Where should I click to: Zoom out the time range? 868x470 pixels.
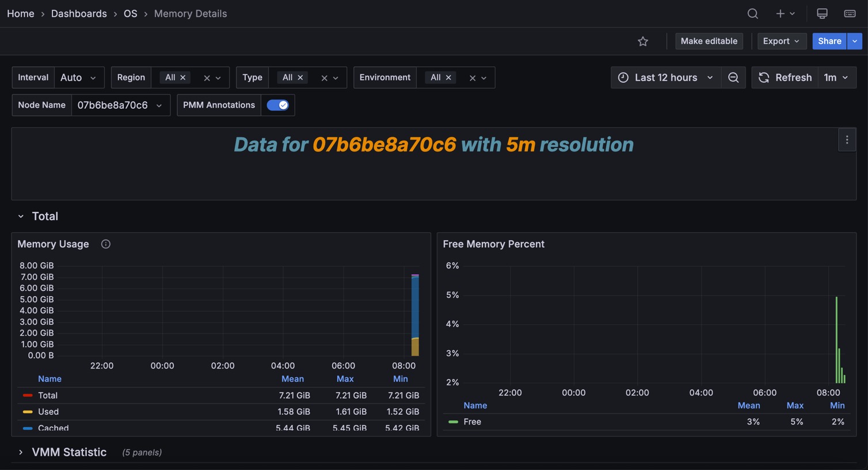[733, 78]
